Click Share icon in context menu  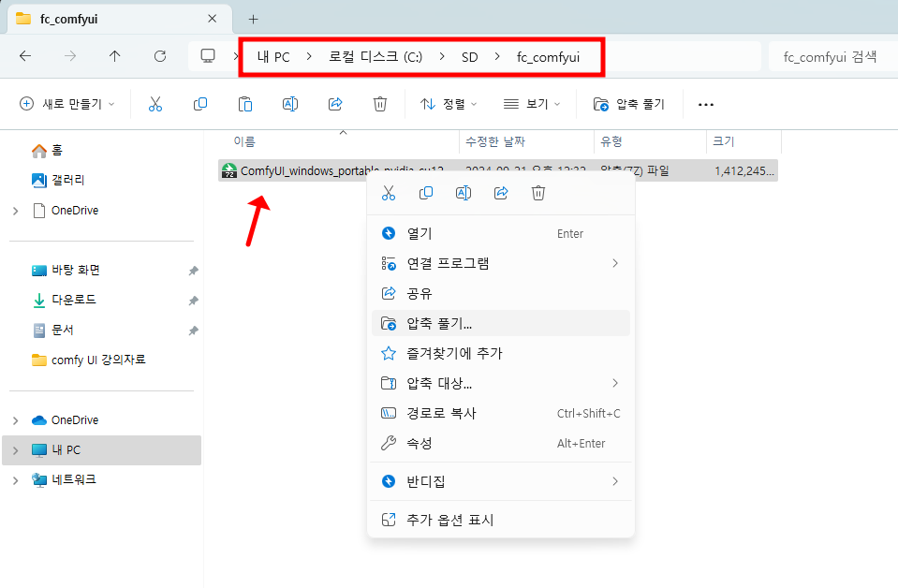pyautogui.click(x=501, y=193)
